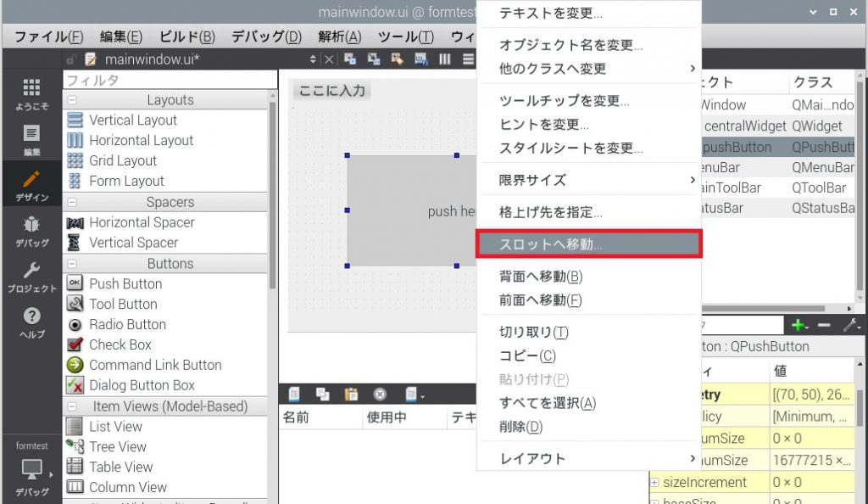868x504 pixels.
Task: Open the プロジェクト wrench mode icon
Action: tap(31, 276)
